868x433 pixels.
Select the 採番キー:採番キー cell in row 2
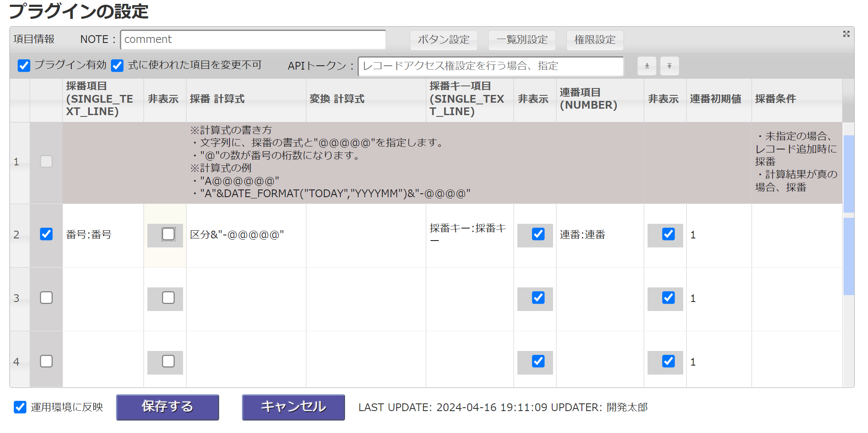[x=470, y=235]
